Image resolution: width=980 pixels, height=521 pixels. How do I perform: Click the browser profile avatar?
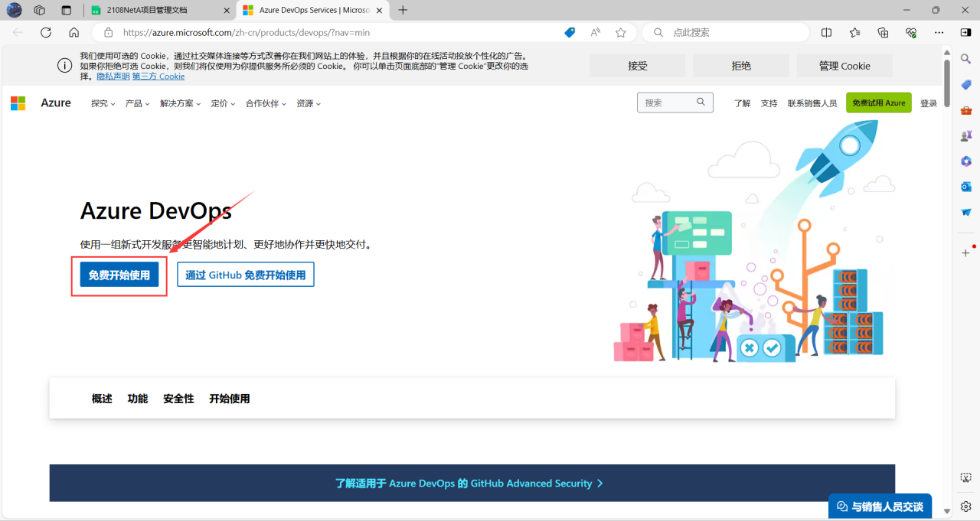tap(14, 10)
